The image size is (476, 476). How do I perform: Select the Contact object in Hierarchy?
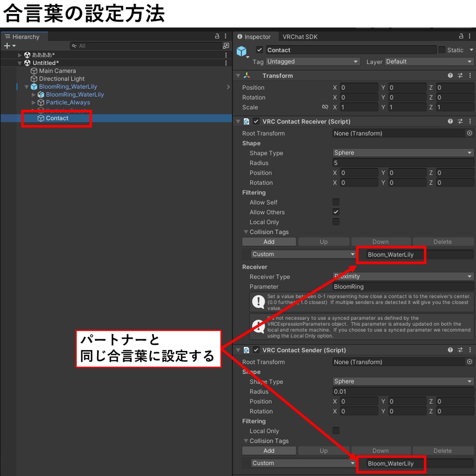tap(57, 118)
